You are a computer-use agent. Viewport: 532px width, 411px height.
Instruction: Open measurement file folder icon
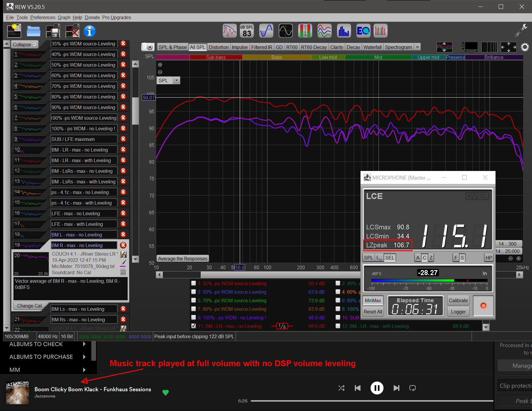(x=34, y=31)
